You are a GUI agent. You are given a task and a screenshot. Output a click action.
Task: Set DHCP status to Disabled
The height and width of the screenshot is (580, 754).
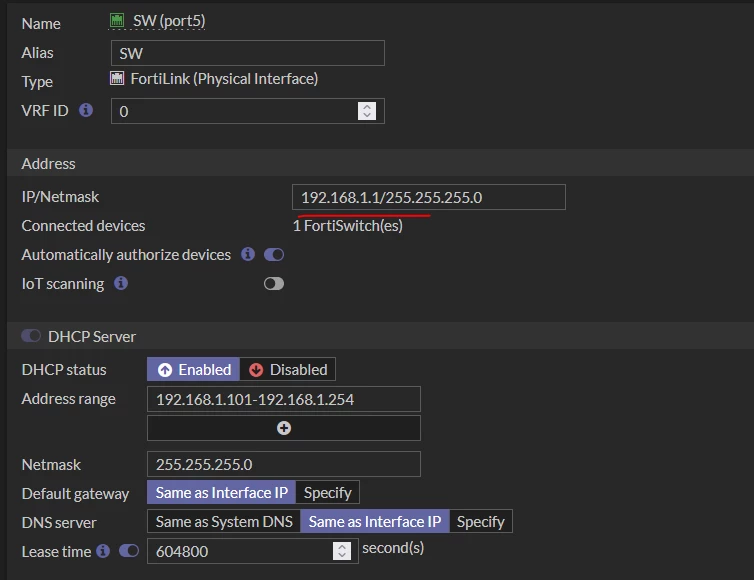coord(288,369)
